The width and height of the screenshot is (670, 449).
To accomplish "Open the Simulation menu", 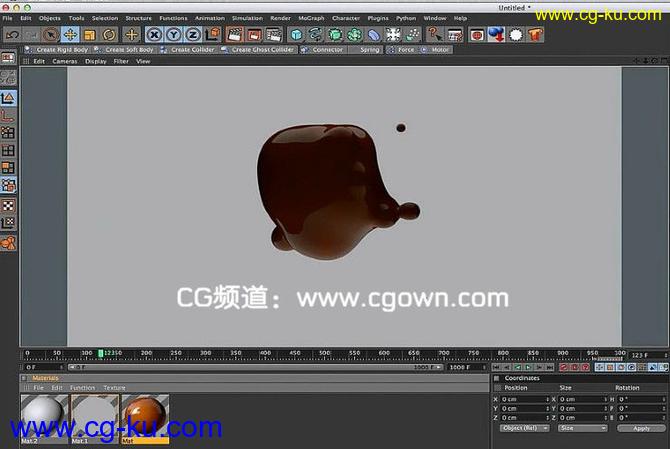I will (x=247, y=18).
